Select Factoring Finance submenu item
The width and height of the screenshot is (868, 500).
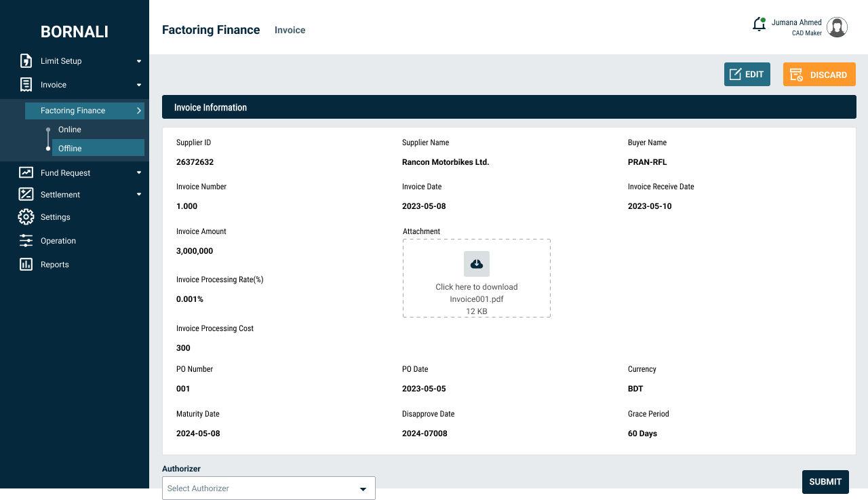click(85, 111)
